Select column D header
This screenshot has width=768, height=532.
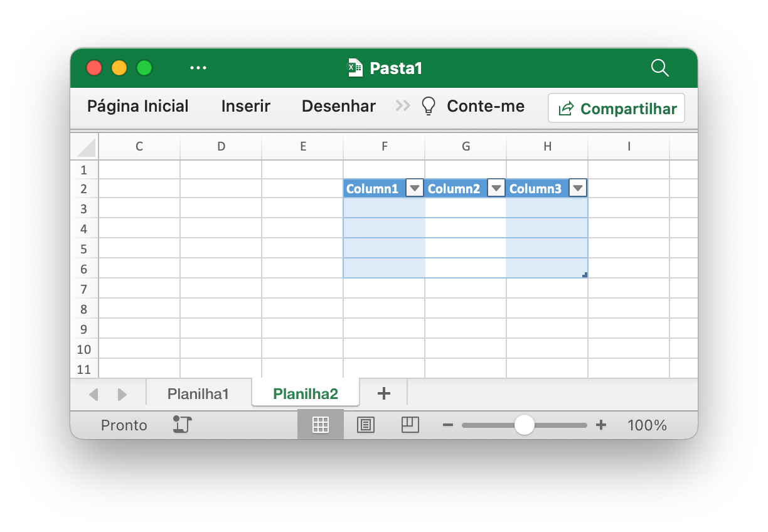click(221, 147)
